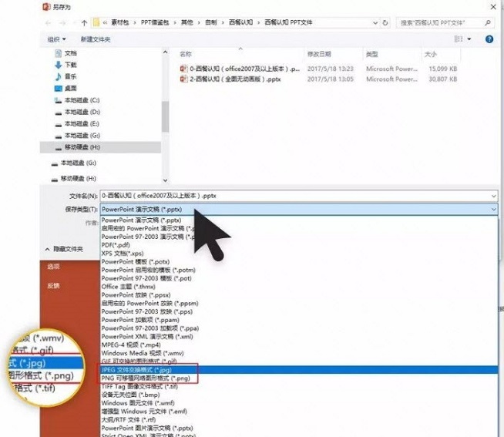Click PPT借鉴包 breadcrumb in path
This screenshot has width=504, height=437.
pyautogui.click(x=155, y=22)
